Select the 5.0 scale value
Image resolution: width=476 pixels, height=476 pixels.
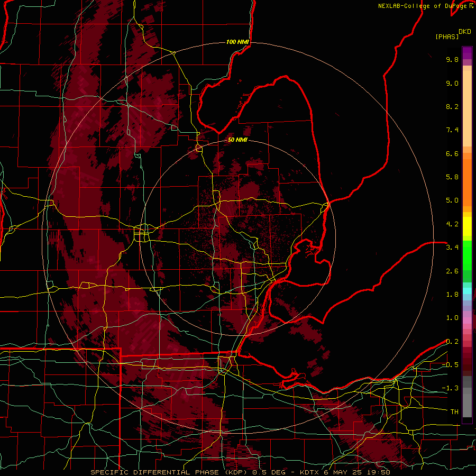click(452, 200)
